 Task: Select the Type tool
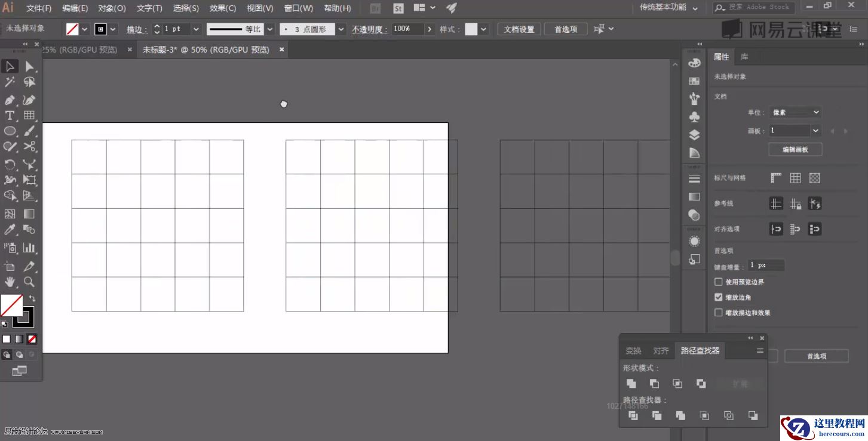coord(10,116)
